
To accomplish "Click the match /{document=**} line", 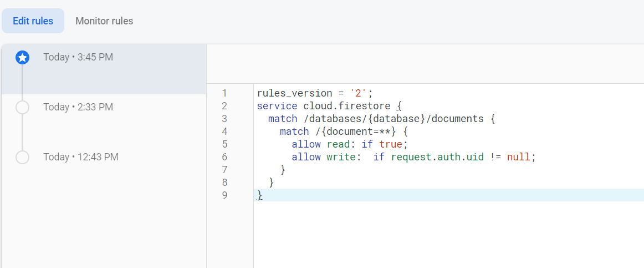I will 344,132.
